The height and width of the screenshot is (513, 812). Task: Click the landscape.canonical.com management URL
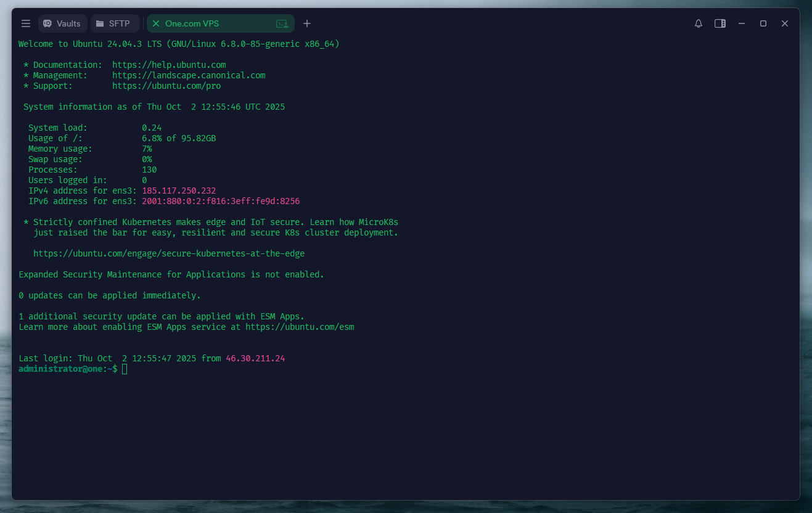[x=189, y=75]
